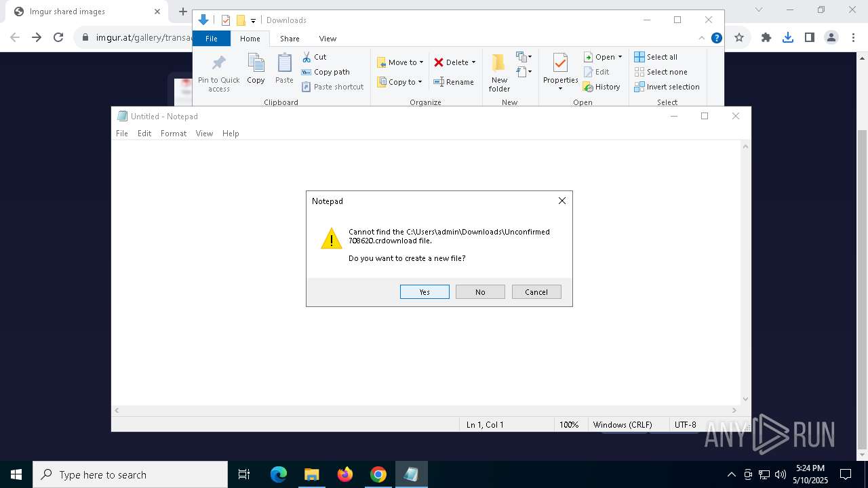Click Rename in Organize group

pyautogui.click(x=454, y=82)
